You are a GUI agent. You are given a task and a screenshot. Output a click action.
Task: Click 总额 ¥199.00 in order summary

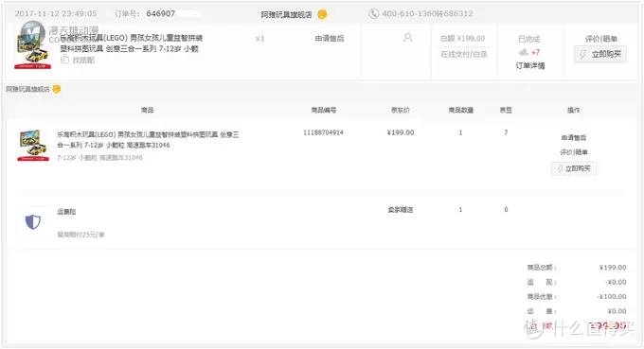pos(462,39)
